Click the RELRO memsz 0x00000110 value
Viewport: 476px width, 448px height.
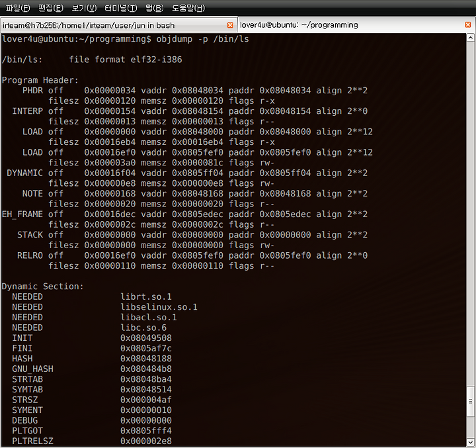pos(198,266)
